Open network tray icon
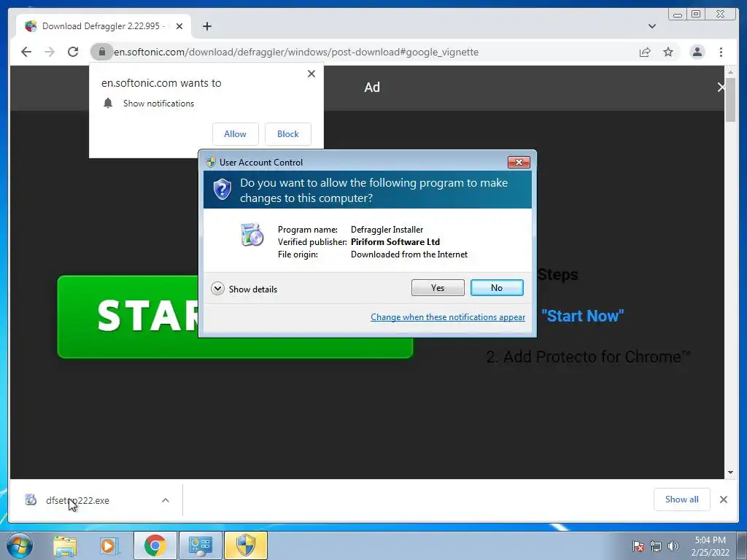This screenshot has width=747, height=560. point(656,546)
